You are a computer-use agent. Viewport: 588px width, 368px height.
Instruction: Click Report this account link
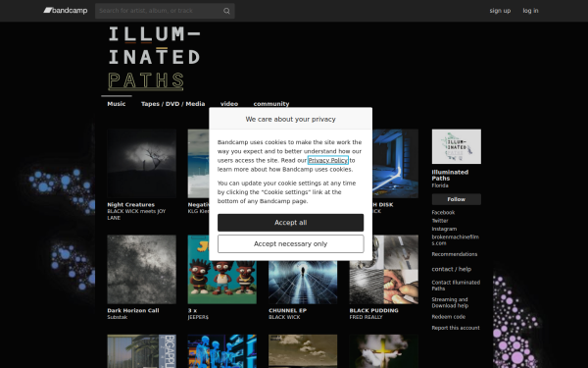pos(456,328)
